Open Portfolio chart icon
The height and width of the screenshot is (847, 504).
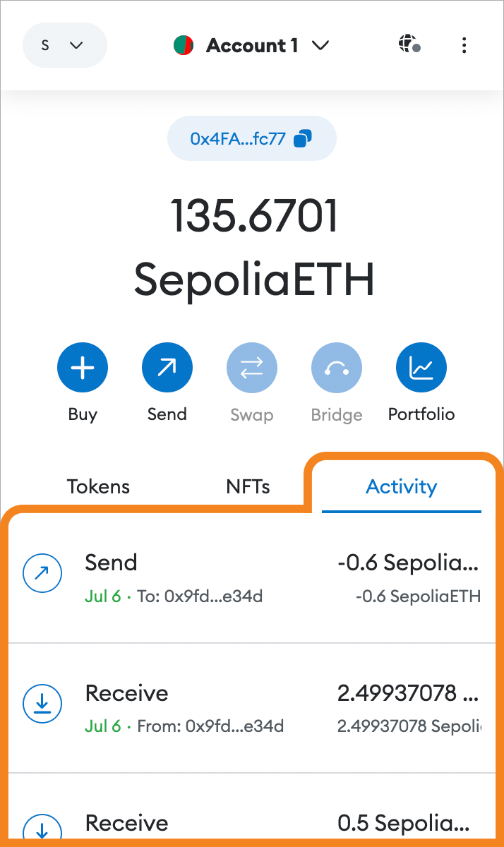(421, 367)
